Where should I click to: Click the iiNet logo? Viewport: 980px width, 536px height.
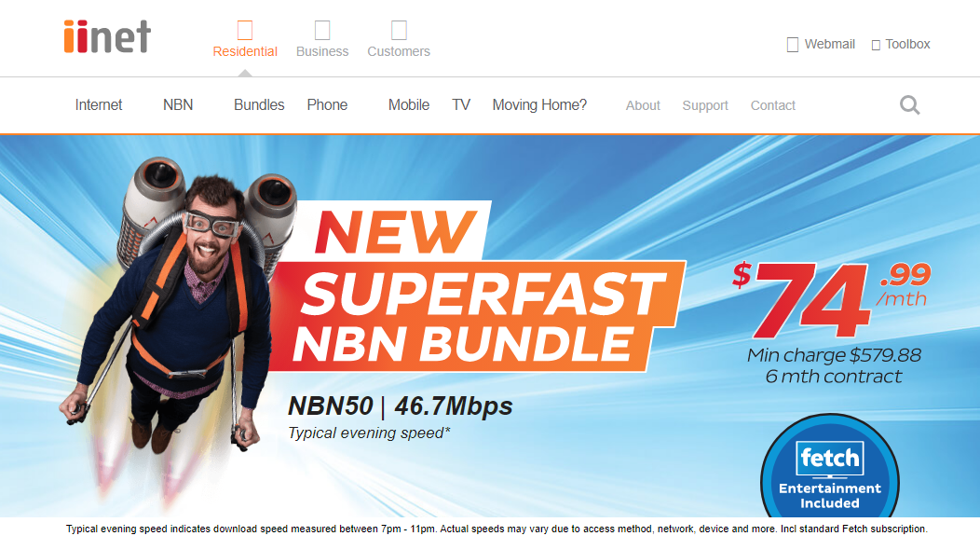107,36
